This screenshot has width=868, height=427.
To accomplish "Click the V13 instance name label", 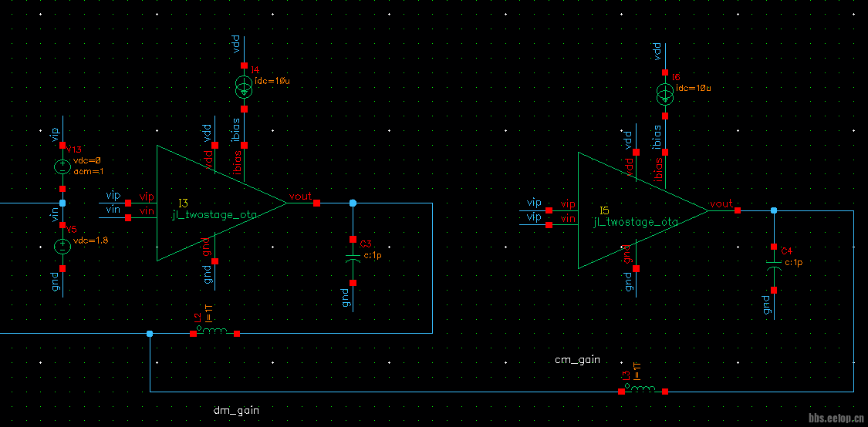I will pyautogui.click(x=73, y=150).
